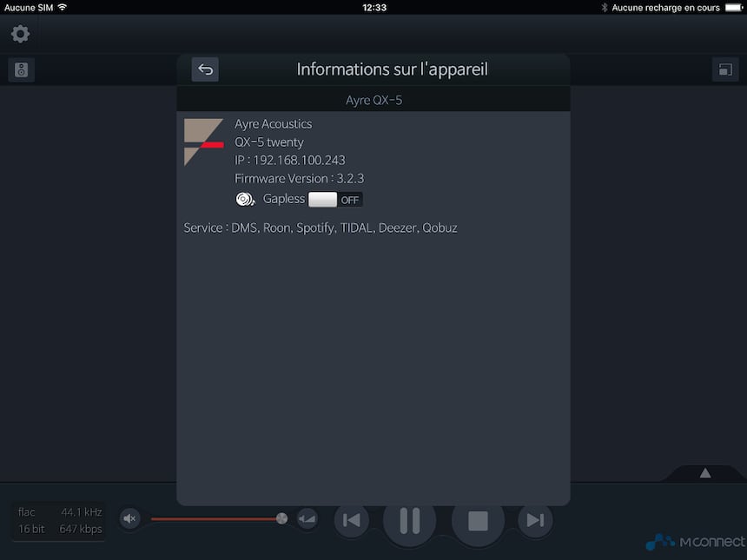Skip to the next track

(535, 520)
